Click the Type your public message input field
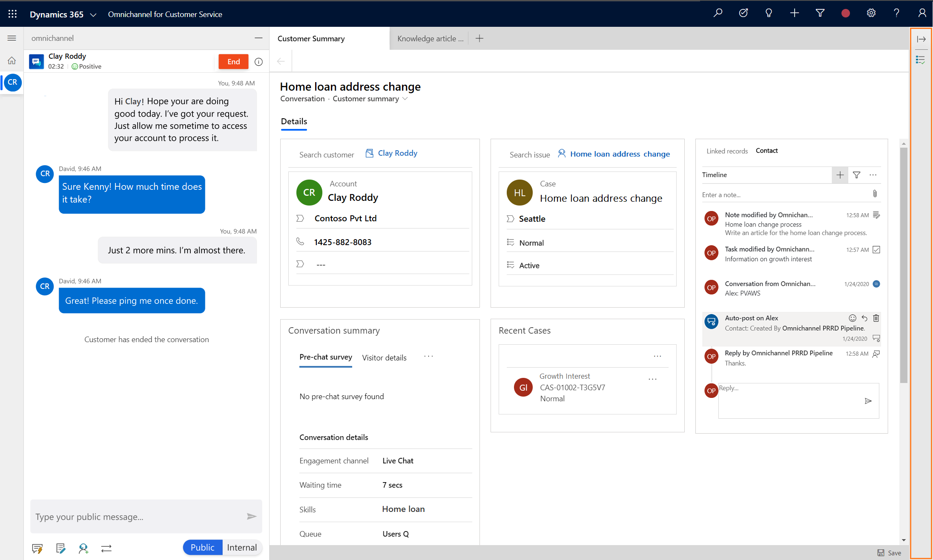Viewport: 933px width, 560px height. (137, 516)
